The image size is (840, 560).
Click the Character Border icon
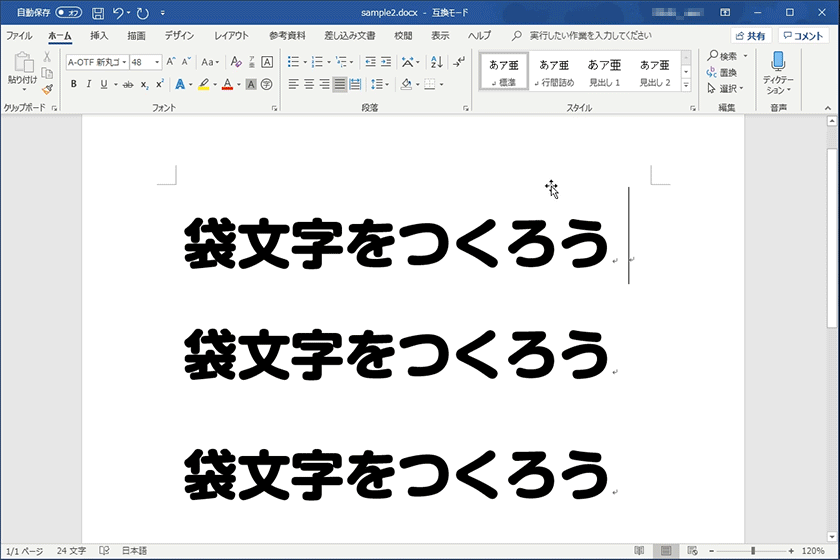pyautogui.click(x=267, y=62)
